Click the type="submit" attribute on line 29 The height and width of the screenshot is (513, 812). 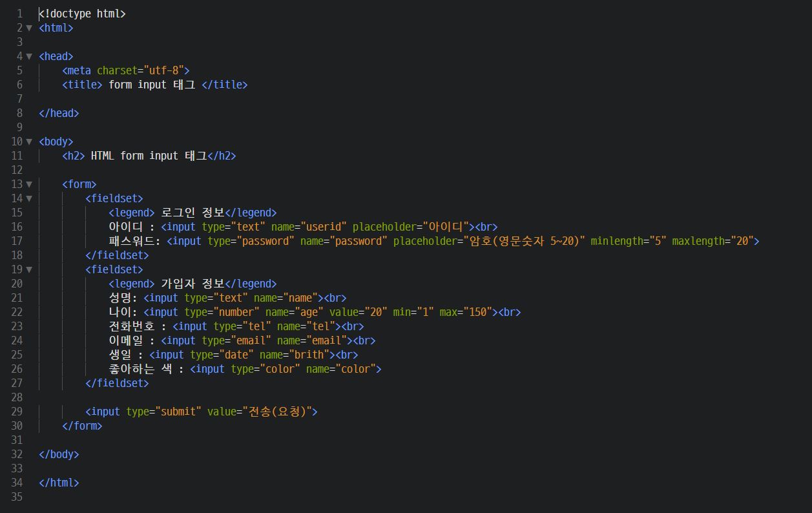coord(164,412)
